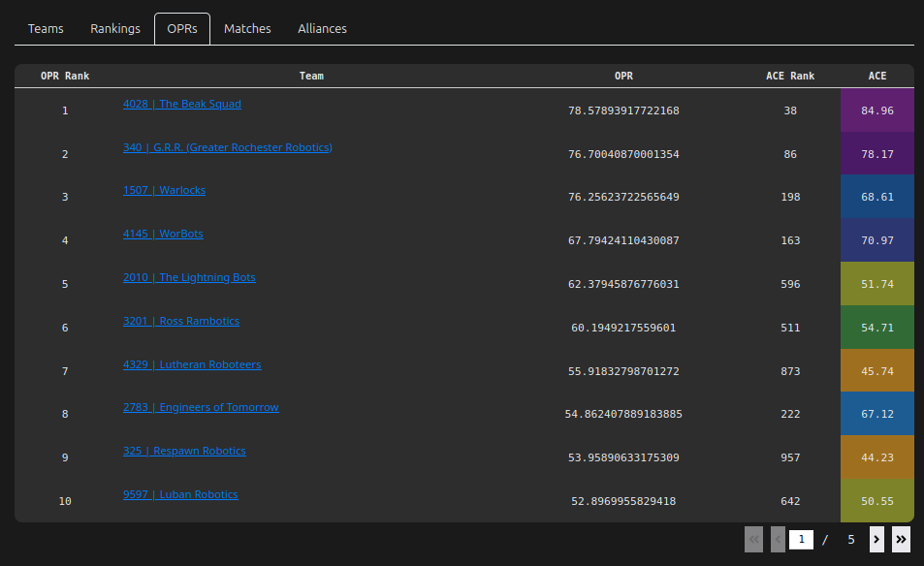The width and height of the screenshot is (924, 566).
Task: Click the OPR column header
Action: (623, 76)
